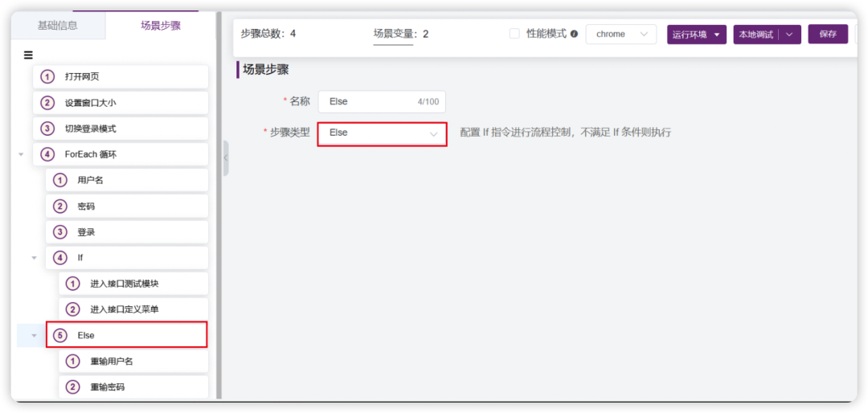
Task: Select the 密码 step
Action: 127,206
